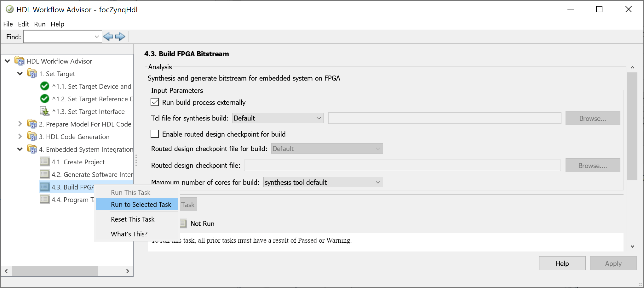The height and width of the screenshot is (288, 644).
Task: Click green check icon for task 1.2
Action: click(x=45, y=99)
